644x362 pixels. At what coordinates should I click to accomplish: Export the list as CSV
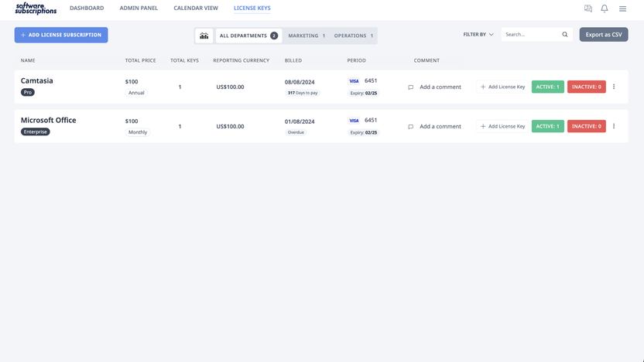pyautogui.click(x=603, y=35)
